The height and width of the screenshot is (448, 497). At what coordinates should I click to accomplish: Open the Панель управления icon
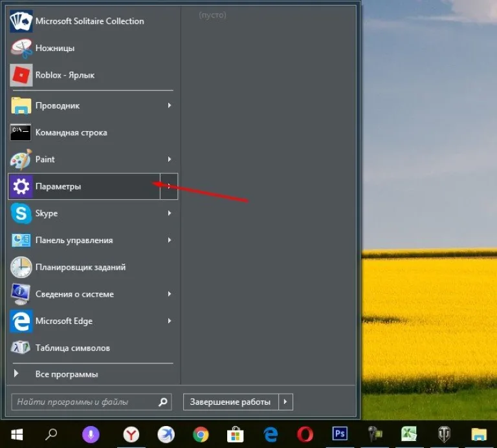[21, 240]
